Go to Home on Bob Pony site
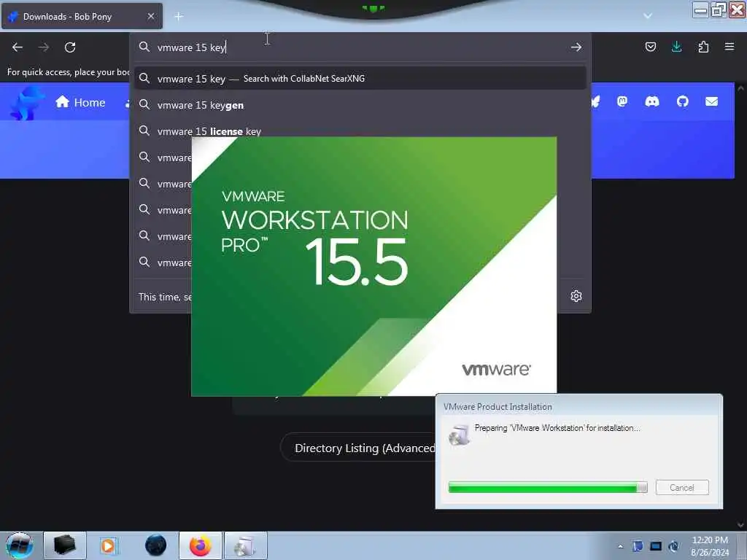The height and width of the screenshot is (560, 747). [80, 102]
